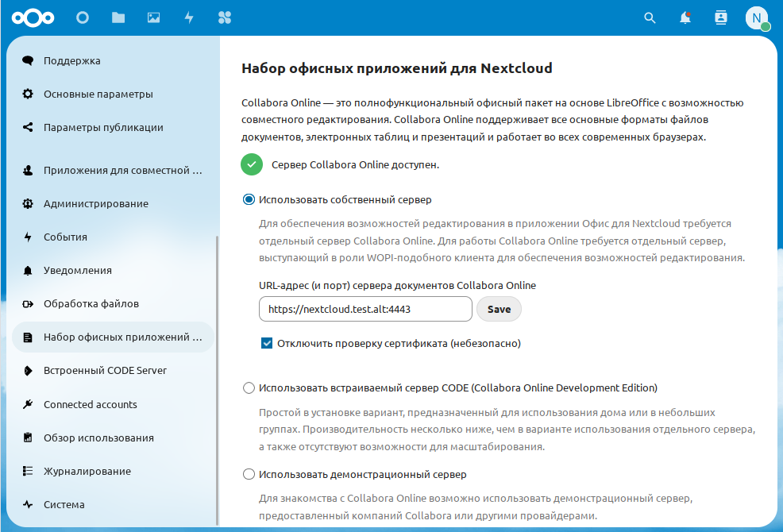
Task: Click the Уведомления bell icon in sidebar
Action: tap(28, 270)
